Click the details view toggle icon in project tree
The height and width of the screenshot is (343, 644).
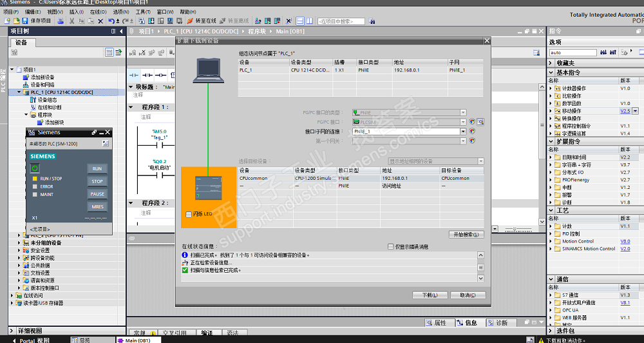[x=109, y=52]
